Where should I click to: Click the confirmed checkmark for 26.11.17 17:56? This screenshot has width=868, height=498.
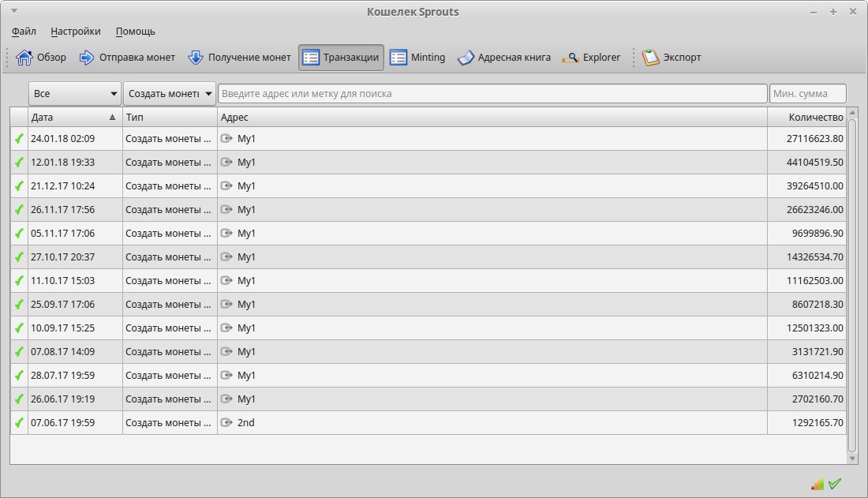point(20,209)
